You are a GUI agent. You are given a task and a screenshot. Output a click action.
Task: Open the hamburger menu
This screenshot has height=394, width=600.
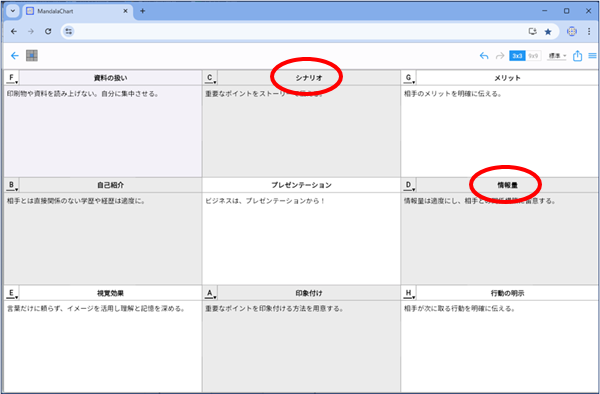click(592, 56)
